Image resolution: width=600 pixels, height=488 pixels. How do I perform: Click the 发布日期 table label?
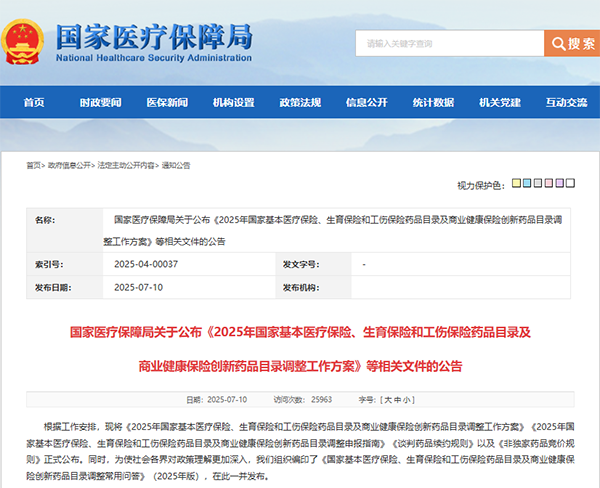[x=53, y=288]
